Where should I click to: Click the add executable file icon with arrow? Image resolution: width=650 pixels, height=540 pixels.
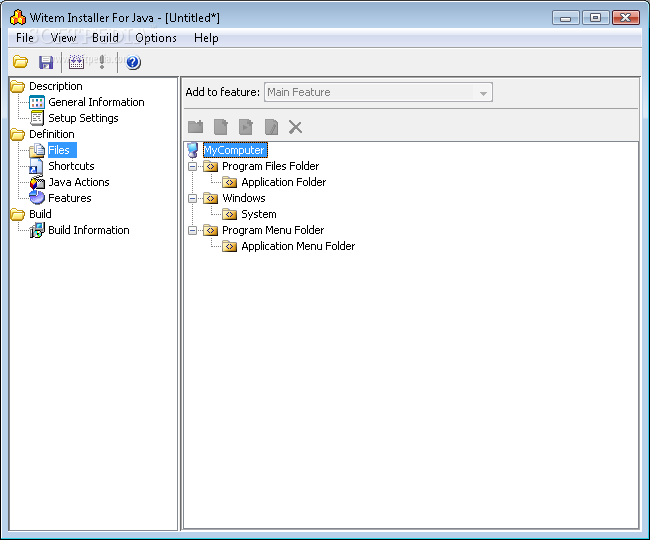click(246, 127)
